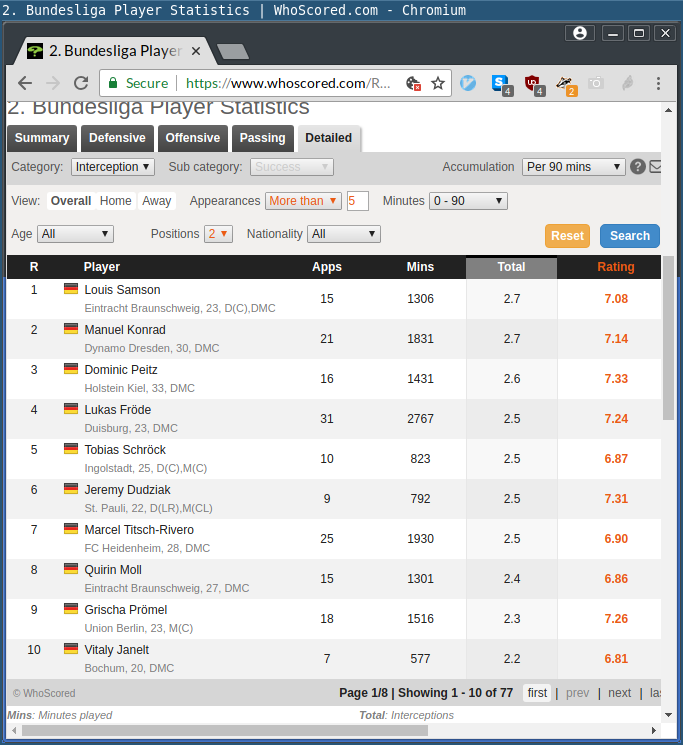Click the greyed-out feather extension icon
Viewport: 683px width, 745px height.
[x=627, y=83]
